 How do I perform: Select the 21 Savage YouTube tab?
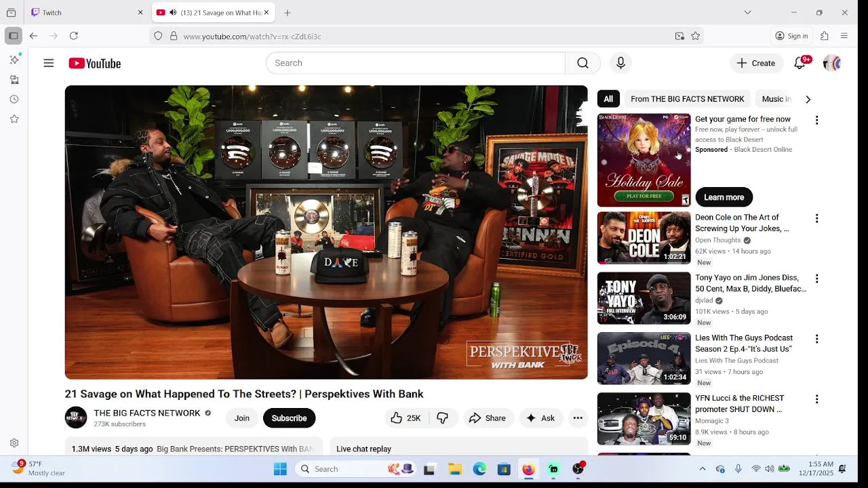[x=213, y=12]
